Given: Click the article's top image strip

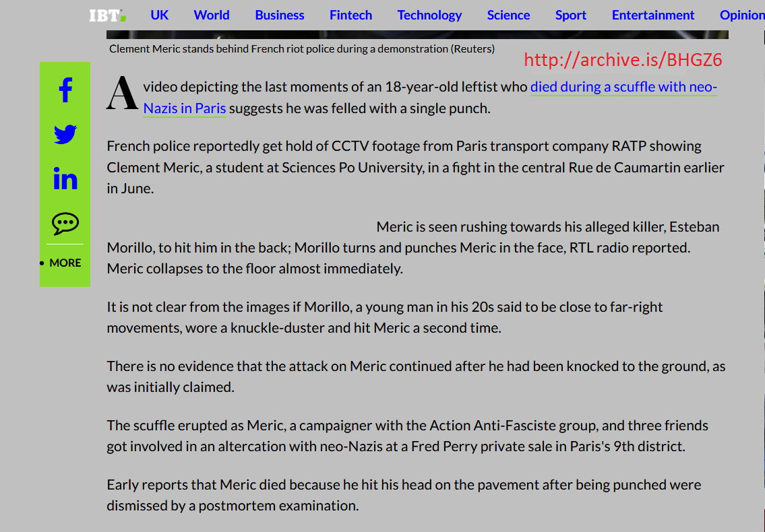Looking at the screenshot, I should [x=417, y=34].
